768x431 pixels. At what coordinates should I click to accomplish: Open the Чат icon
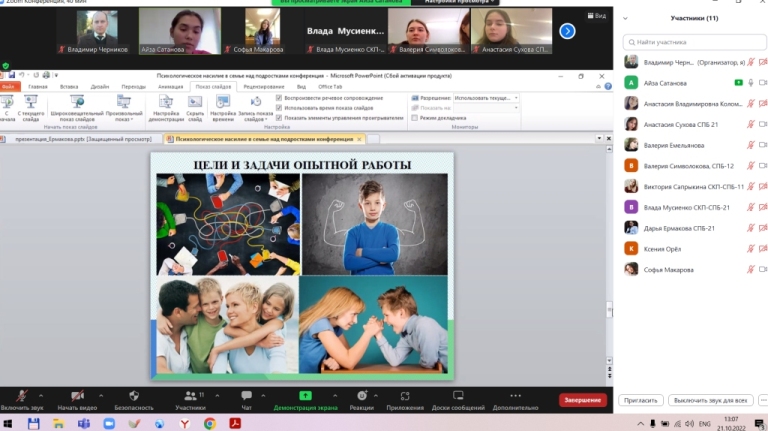coord(246,395)
